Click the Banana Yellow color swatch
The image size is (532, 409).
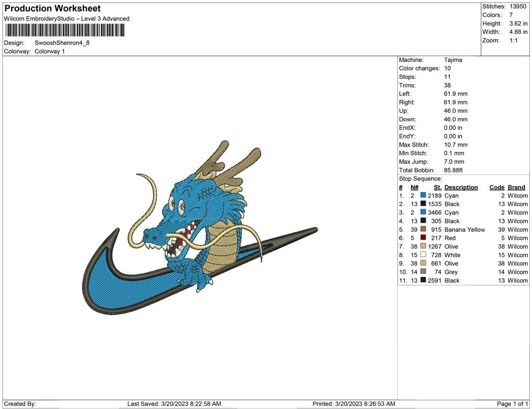(x=423, y=229)
